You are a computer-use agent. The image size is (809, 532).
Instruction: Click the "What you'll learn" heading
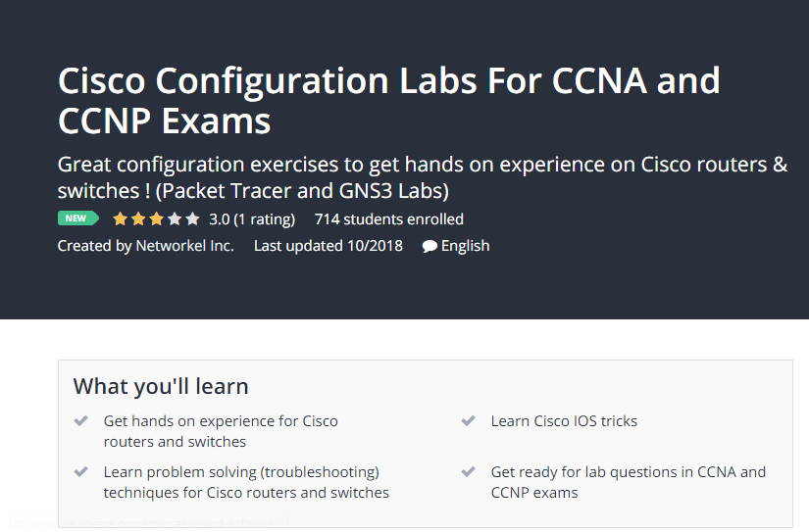[161, 386]
